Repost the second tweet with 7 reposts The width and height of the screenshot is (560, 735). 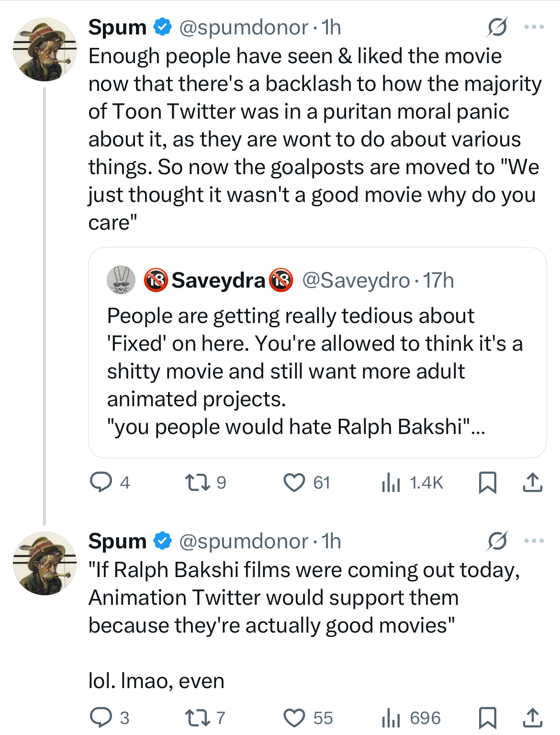pyautogui.click(x=198, y=718)
